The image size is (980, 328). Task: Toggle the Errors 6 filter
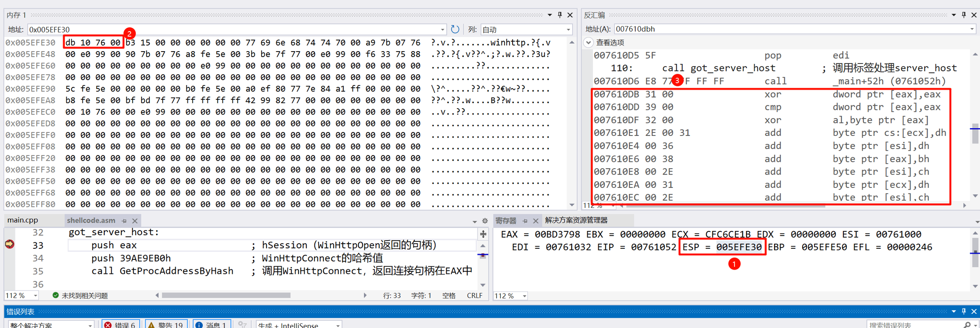click(x=120, y=325)
